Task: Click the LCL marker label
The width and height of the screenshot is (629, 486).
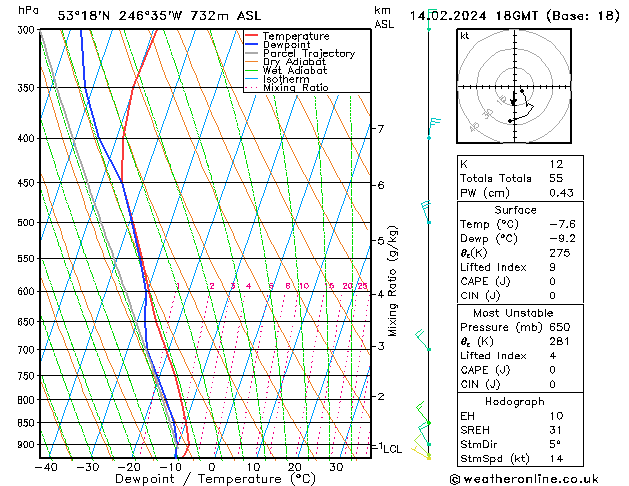Action: pyautogui.click(x=392, y=449)
